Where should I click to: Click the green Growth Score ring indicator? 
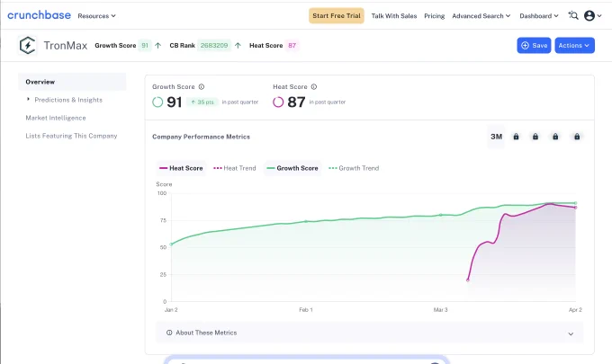coord(157,102)
